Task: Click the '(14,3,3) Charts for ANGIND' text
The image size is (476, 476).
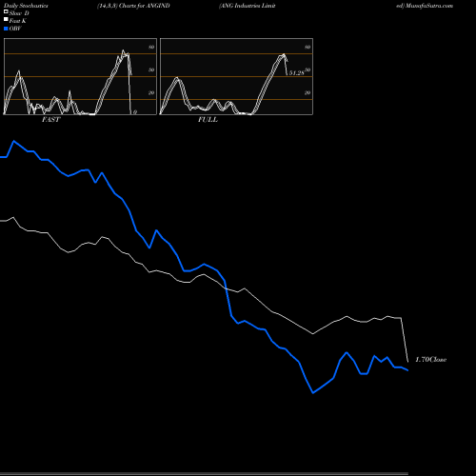Action: (x=133, y=6)
